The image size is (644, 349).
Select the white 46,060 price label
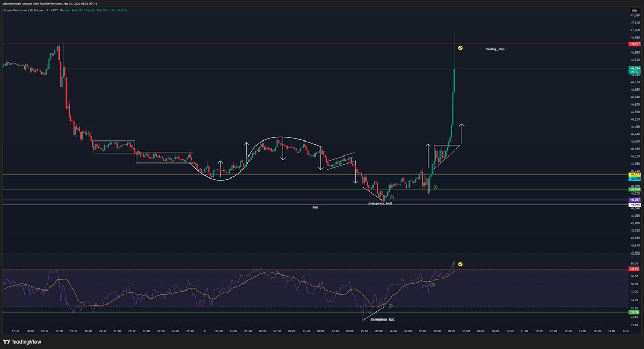point(635,205)
